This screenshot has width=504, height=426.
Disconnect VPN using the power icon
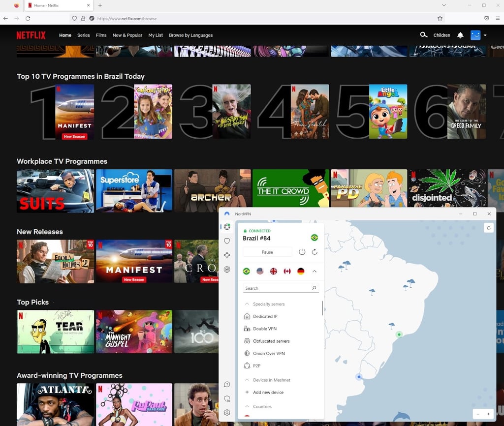pyautogui.click(x=302, y=252)
